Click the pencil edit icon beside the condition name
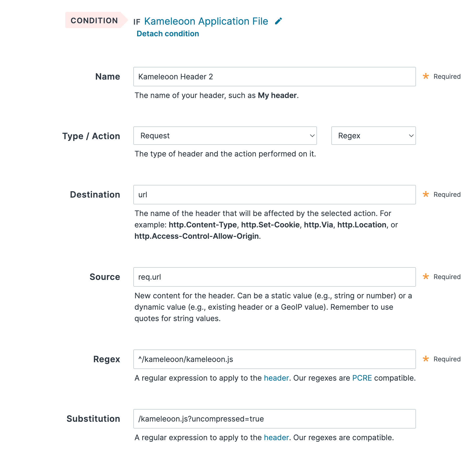Image resolution: width=476 pixels, height=451 pixels. pos(278,21)
